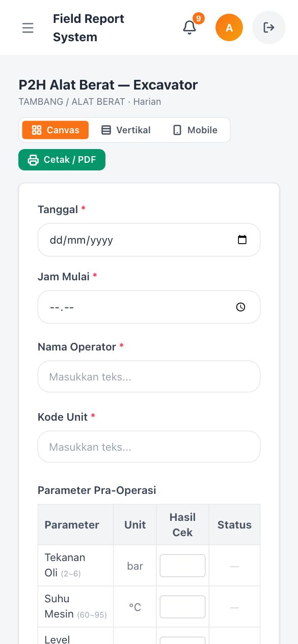Click Hasil Cek input for Tekanan Oli
The width and height of the screenshot is (298, 644).
tap(182, 566)
